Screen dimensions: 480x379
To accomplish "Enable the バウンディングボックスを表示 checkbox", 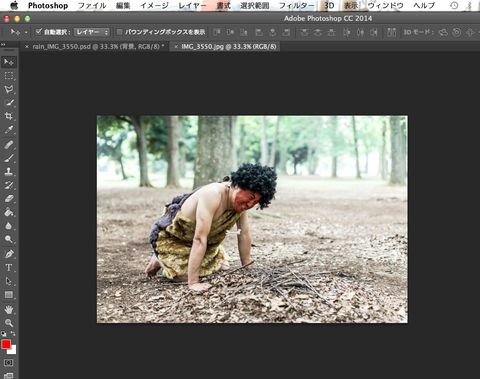I will click(x=119, y=32).
